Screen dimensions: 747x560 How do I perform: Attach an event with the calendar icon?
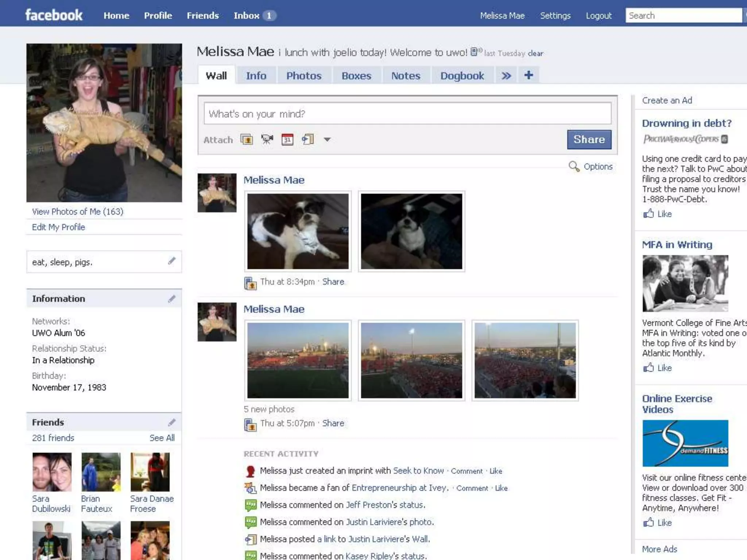287,139
